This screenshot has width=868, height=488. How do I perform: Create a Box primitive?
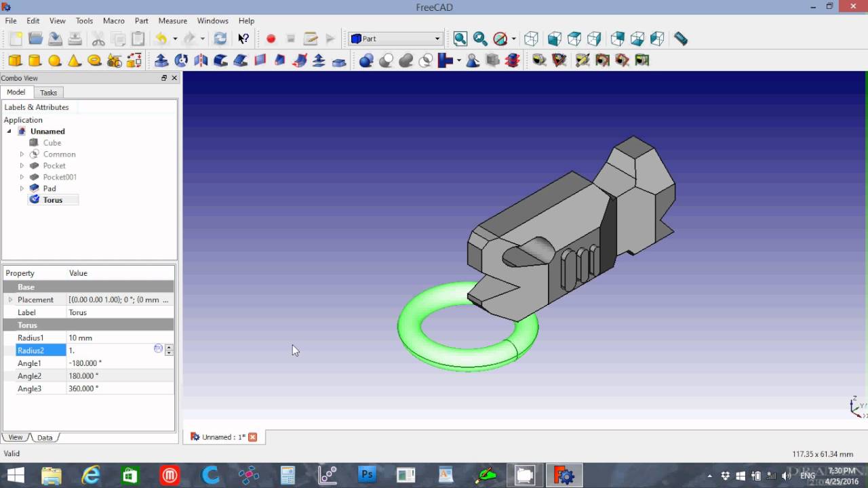tap(15, 60)
